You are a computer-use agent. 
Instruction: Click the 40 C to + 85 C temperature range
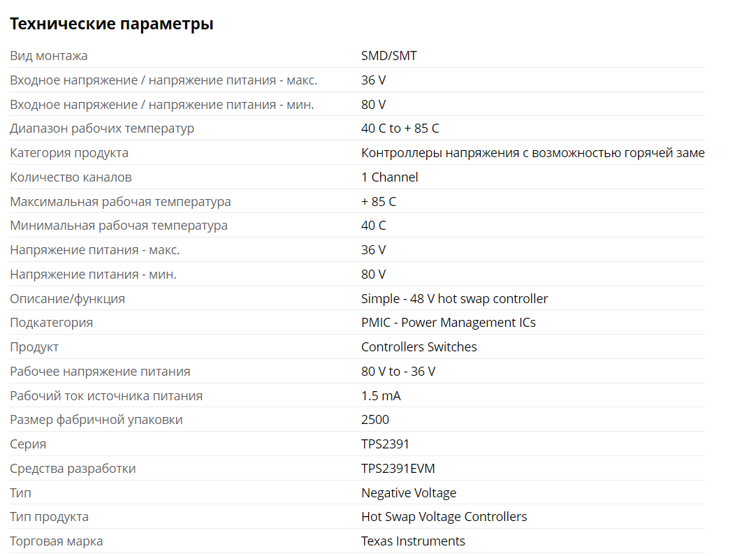(400, 129)
